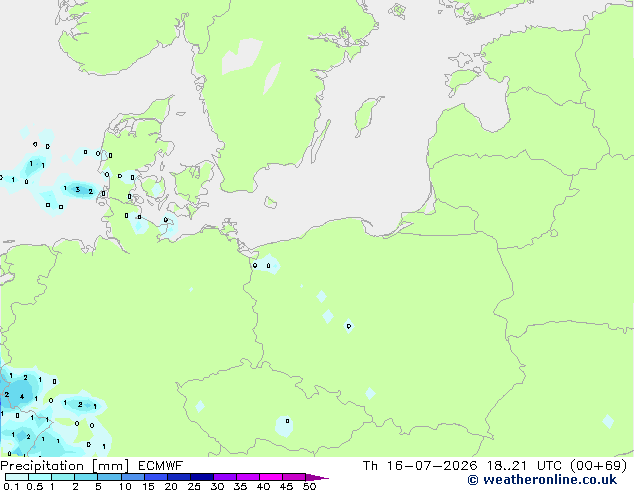
Task: Click the magenta legend swatch between 40 and 45
Action: click(271, 477)
